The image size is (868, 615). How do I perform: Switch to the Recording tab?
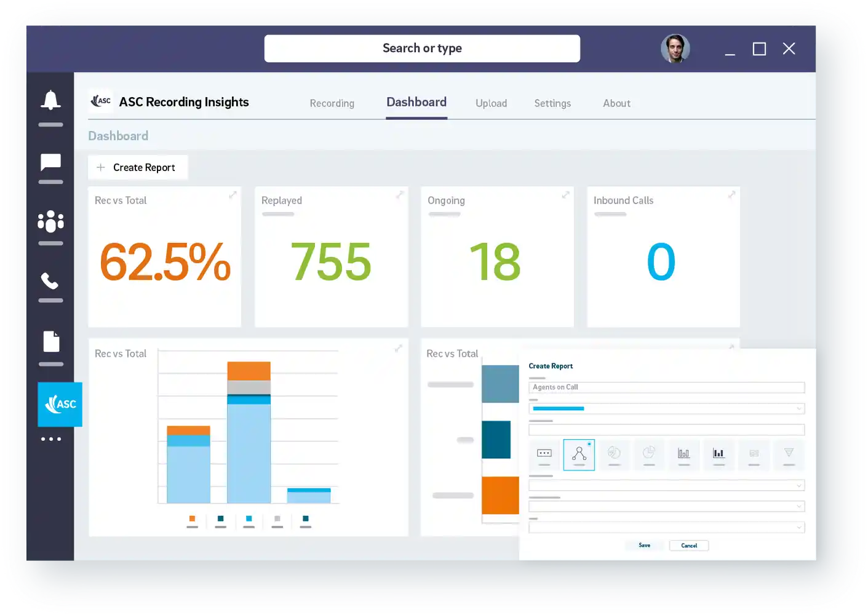[x=332, y=103]
